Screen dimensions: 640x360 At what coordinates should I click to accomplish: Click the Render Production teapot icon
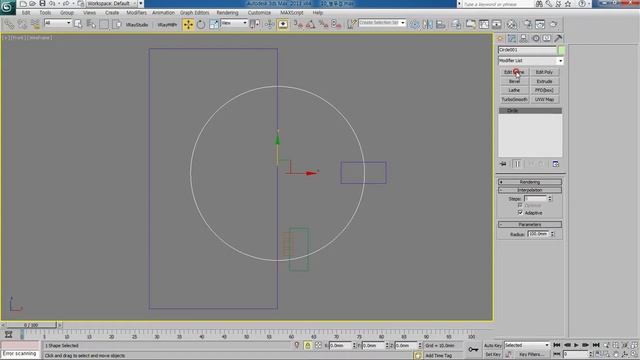[553, 24]
